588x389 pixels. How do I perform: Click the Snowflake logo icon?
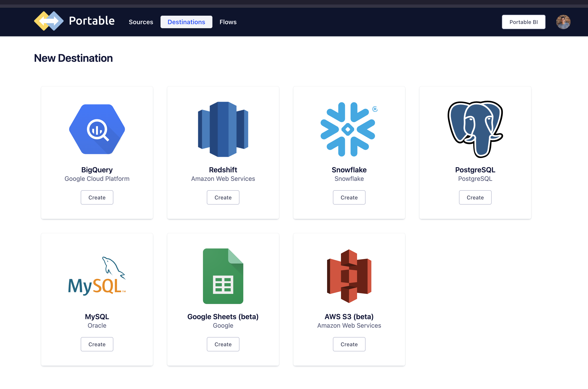(348, 129)
